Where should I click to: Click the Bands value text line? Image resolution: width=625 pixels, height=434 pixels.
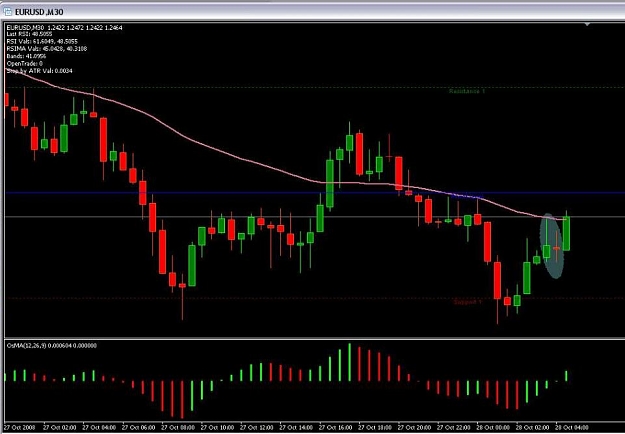(x=26, y=56)
